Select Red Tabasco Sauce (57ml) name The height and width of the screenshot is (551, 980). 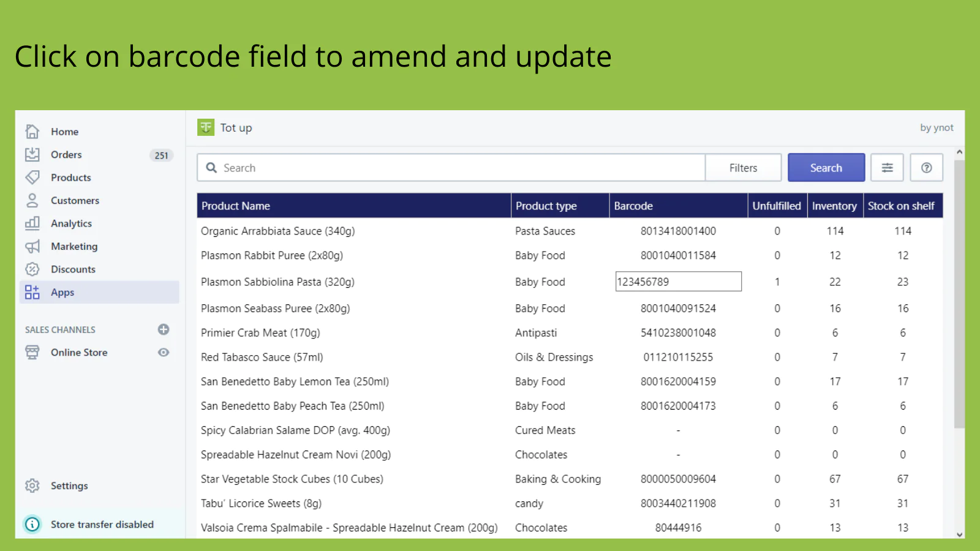click(262, 357)
